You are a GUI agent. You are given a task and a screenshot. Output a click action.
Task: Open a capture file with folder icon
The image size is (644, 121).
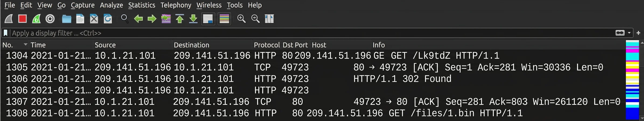pyautogui.click(x=67, y=19)
